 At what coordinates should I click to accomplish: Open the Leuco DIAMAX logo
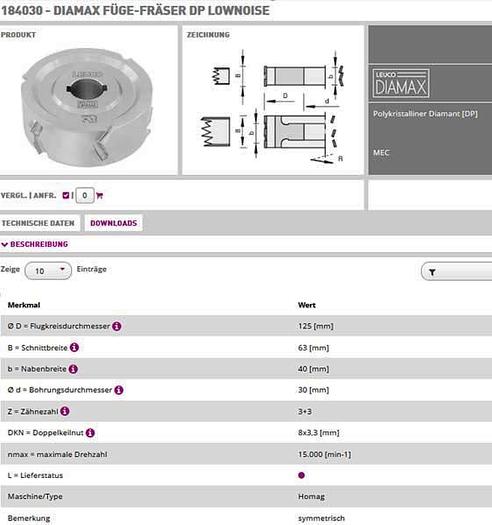[x=401, y=83]
